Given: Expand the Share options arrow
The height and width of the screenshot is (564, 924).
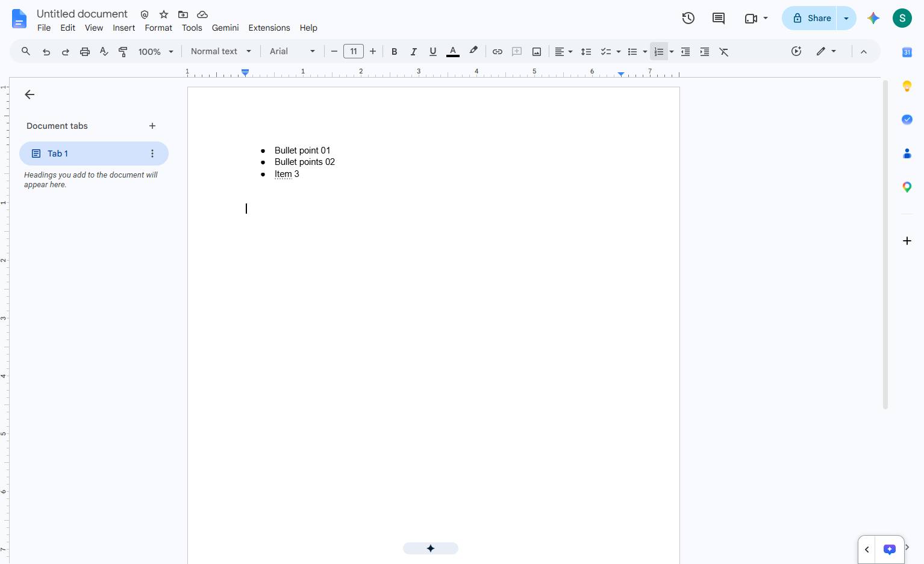Looking at the screenshot, I should tap(846, 18).
